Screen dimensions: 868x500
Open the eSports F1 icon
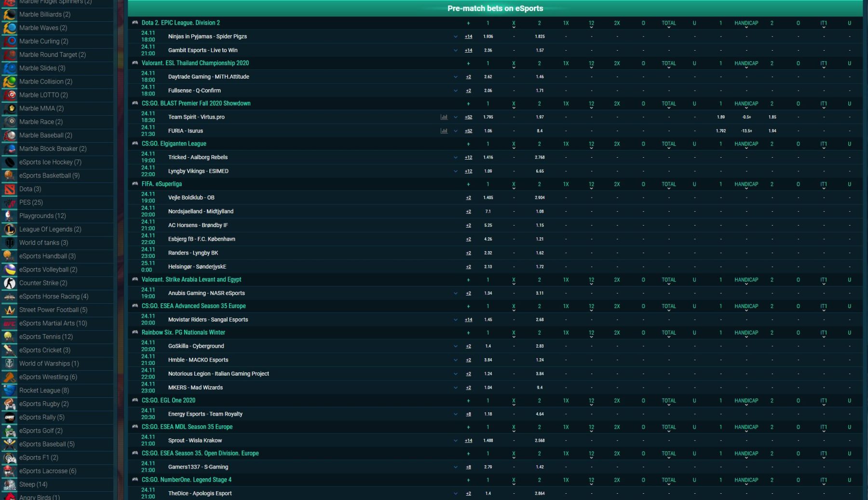click(10, 458)
